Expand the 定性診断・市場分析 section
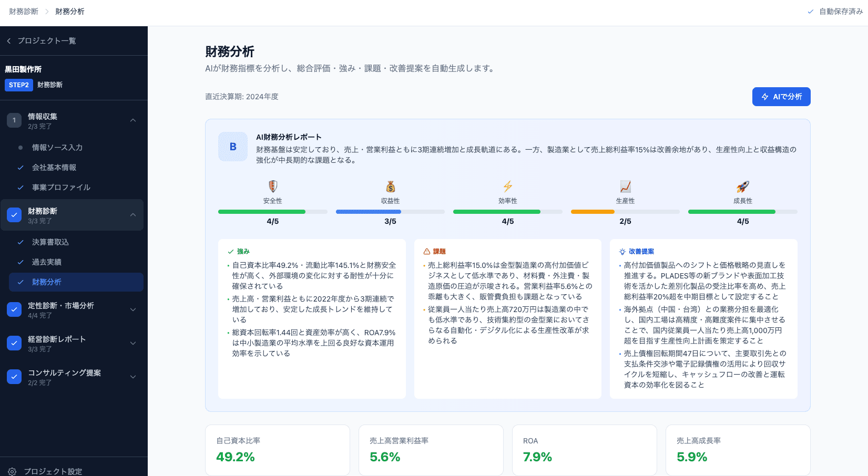Image resolution: width=868 pixels, height=476 pixels. coord(133,309)
